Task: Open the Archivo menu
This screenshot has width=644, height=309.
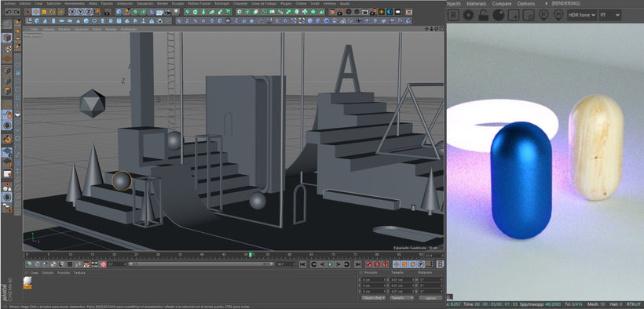Action: pos(9,3)
